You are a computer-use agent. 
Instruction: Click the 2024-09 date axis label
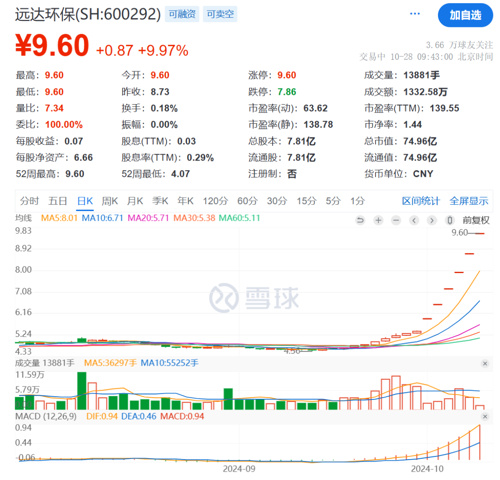tap(239, 469)
